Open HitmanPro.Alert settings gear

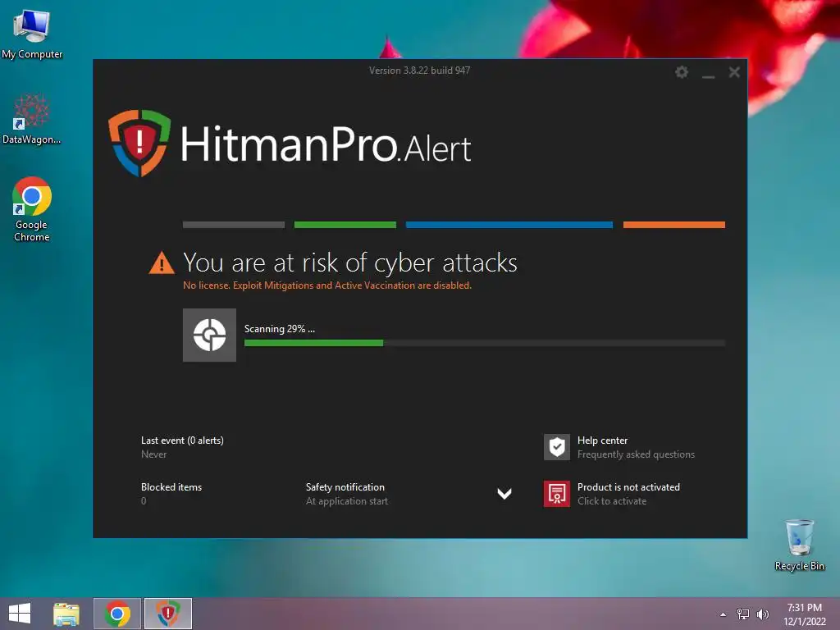click(682, 72)
